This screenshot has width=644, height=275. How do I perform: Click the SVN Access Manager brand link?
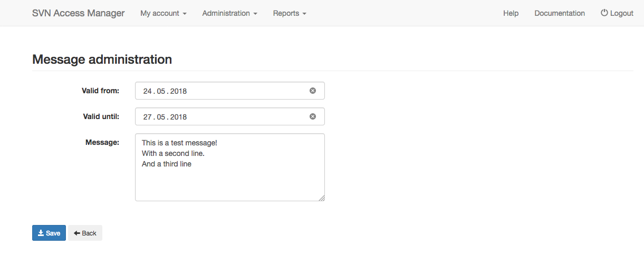[79, 13]
